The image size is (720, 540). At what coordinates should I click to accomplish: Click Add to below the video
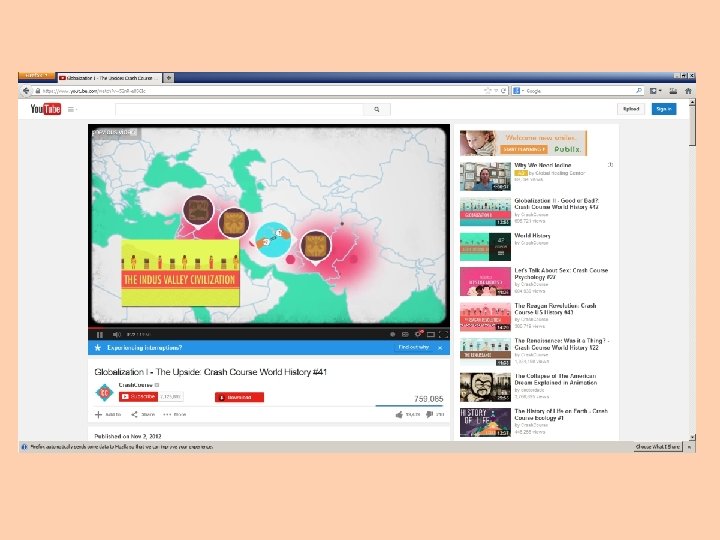(x=108, y=415)
